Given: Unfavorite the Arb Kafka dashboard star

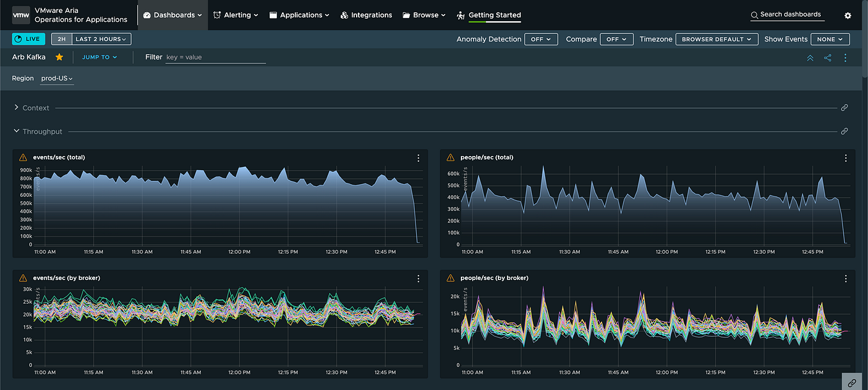Looking at the screenshot, I should (x=61, y=56).
